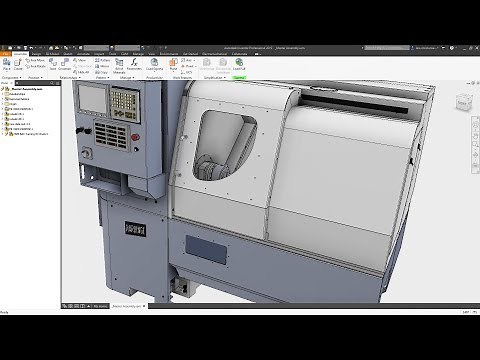Viewport: 480px width, 360px height.
Task: Open the Parameters dialog
Action: [134, 64]
